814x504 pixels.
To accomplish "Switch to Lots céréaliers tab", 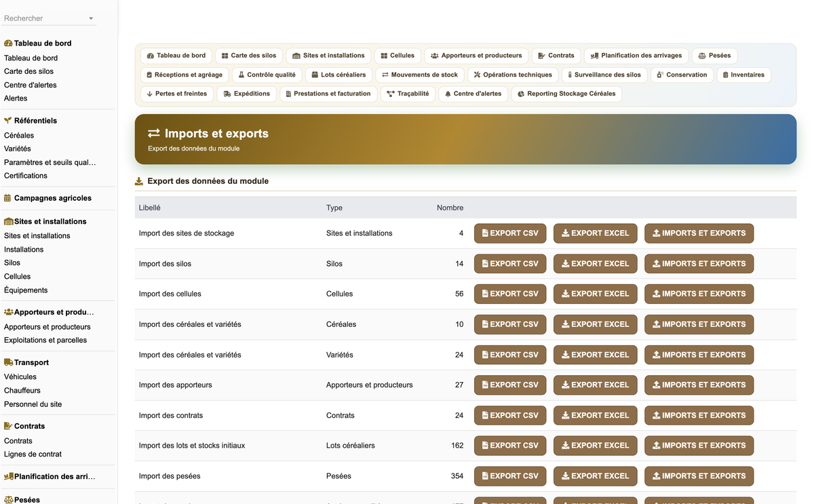I will click(x=338, y=75).
